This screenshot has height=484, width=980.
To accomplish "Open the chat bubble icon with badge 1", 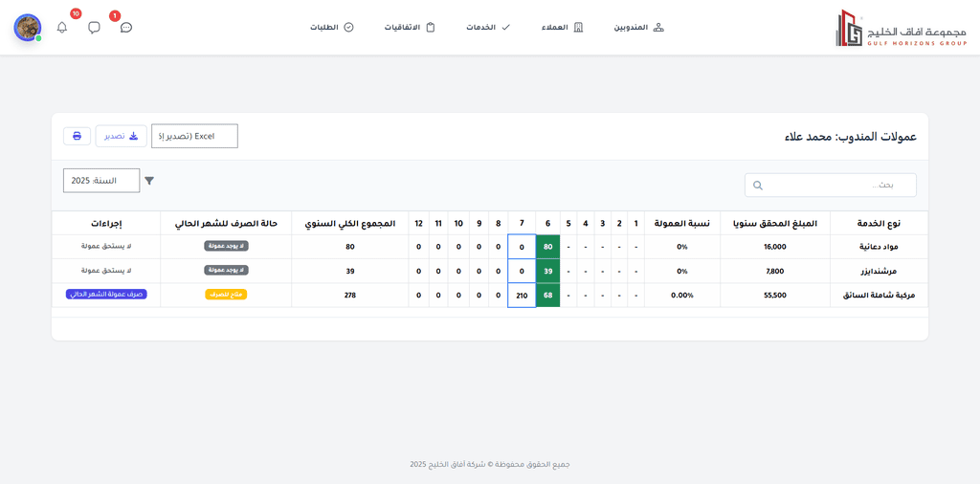I will [126, 28].
